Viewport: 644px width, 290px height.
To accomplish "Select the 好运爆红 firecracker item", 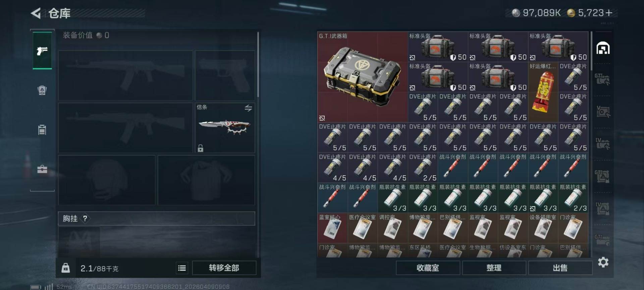I will pos(543,92).
